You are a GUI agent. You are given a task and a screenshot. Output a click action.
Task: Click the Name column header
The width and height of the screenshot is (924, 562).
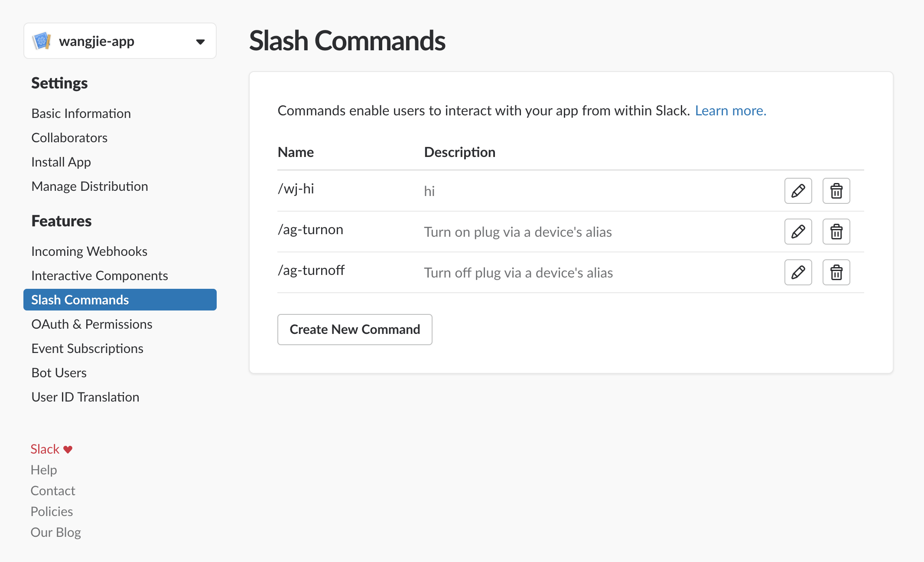(x=296, y=152)
